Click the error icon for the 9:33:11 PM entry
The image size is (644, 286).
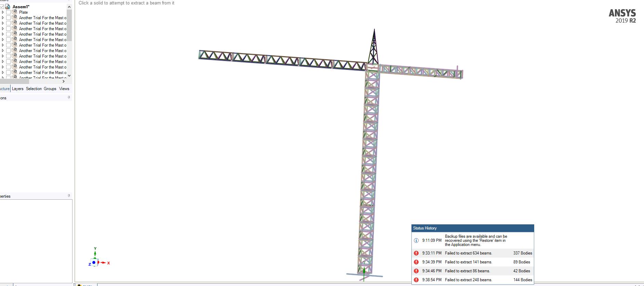click(x=416, y=253)
